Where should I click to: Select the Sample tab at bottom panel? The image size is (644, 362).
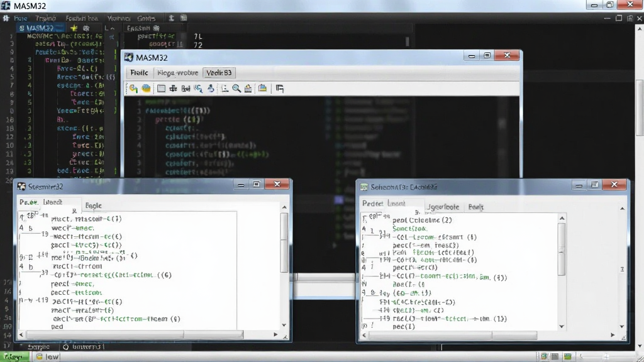coord(38,347)
